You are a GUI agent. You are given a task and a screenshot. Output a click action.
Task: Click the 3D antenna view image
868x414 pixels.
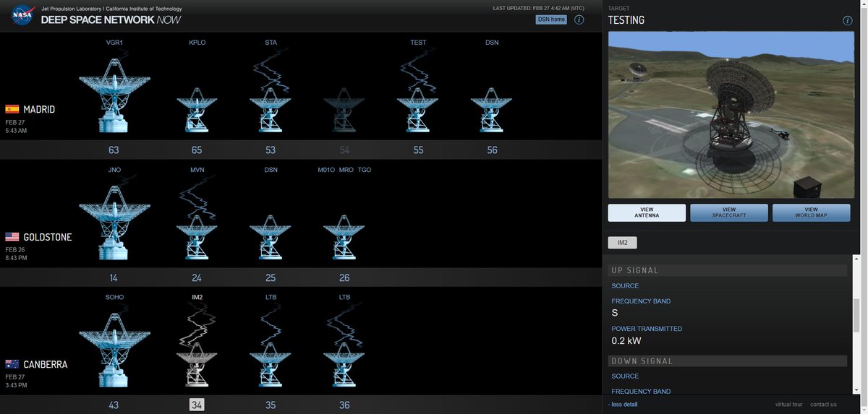[731, 115]
